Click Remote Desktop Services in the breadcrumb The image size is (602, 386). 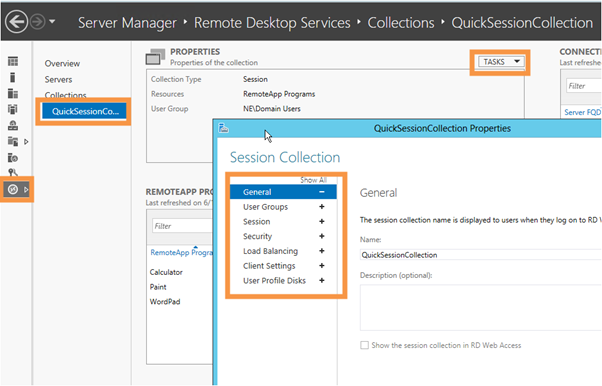pos(272,23)
